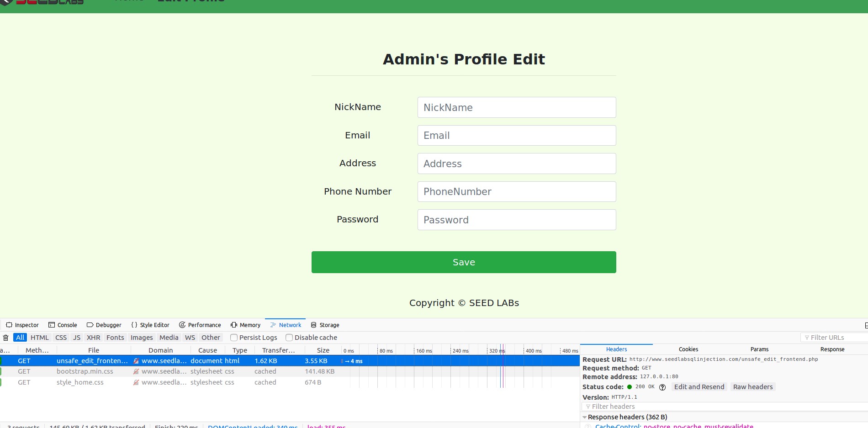Image resolution: width=868 pixels, height=428 pixels.
Task: Collapse the Response headers section
Action: [x=585, y=417]
